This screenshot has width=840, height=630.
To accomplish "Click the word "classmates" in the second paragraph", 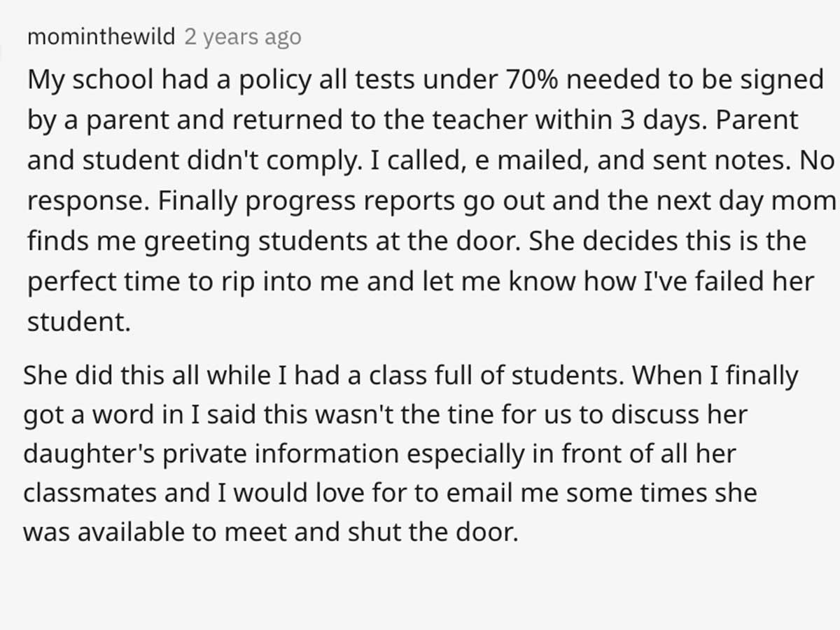I will pos(89,494).
